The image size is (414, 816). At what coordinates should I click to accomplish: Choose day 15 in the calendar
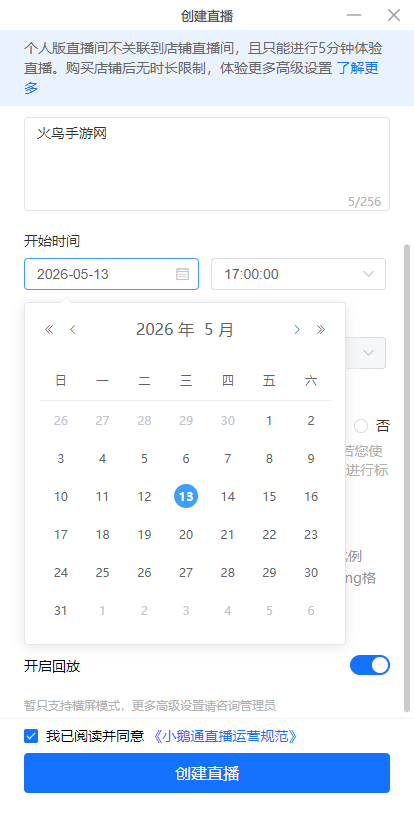pyautogui.click(x=269, y=496)
